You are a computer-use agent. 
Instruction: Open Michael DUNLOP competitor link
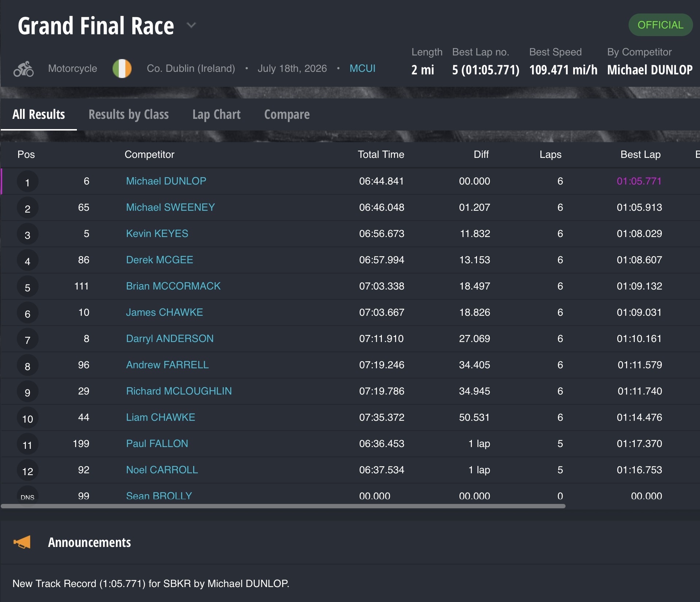pos(166,181)
